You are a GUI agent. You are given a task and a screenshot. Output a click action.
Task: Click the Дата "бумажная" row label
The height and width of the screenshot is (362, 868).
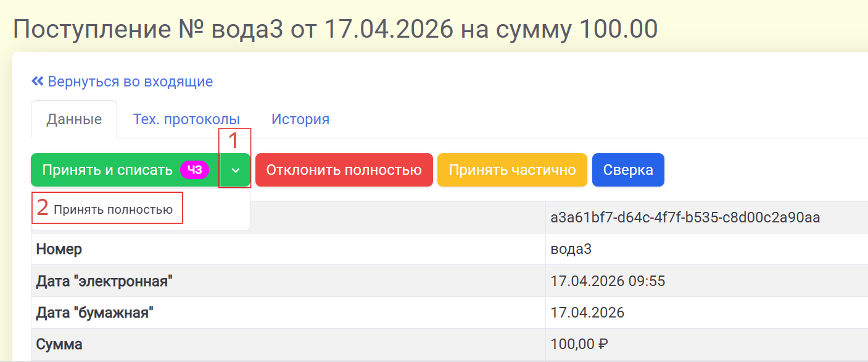(94, 313)
